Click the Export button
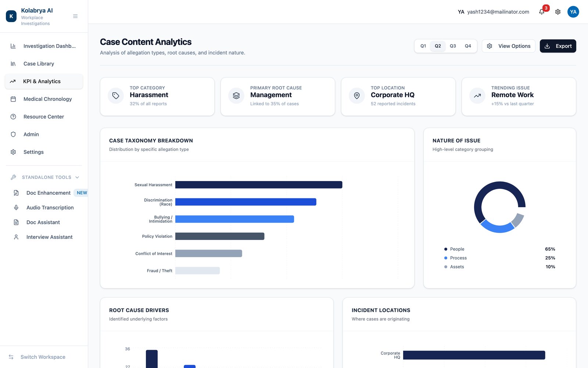The height and width of the screenshot is (368, 588). click(558, 46)
